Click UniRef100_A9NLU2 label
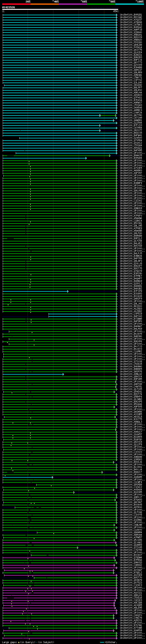This screenshot has height=644, width=146. 131,374
